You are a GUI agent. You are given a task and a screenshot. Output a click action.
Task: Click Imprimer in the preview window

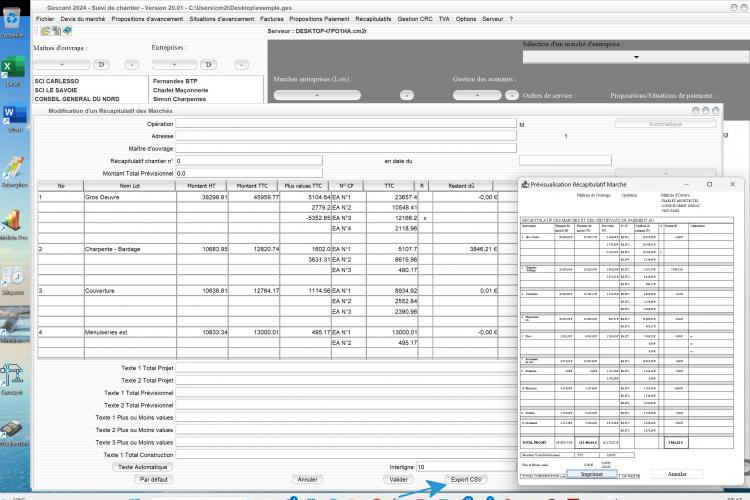click(592, 474)
